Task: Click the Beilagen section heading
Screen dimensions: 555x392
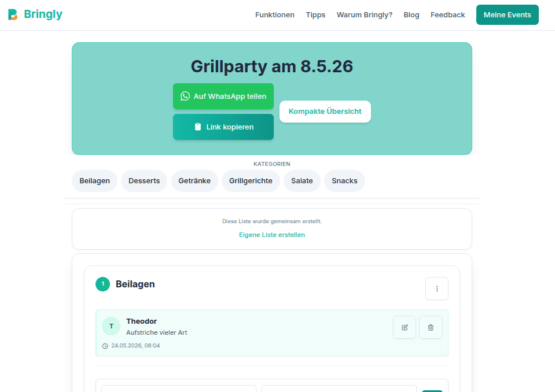Action: tap(135, 284)
